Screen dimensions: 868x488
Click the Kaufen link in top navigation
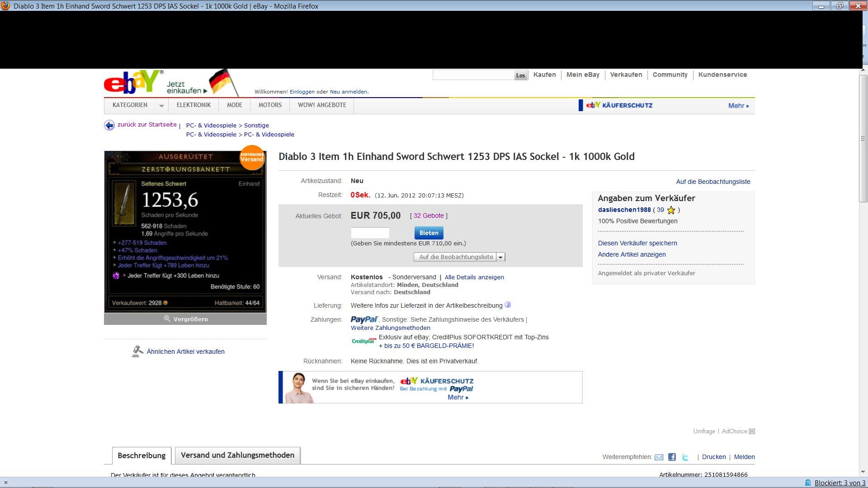click(x=544, y=75)
